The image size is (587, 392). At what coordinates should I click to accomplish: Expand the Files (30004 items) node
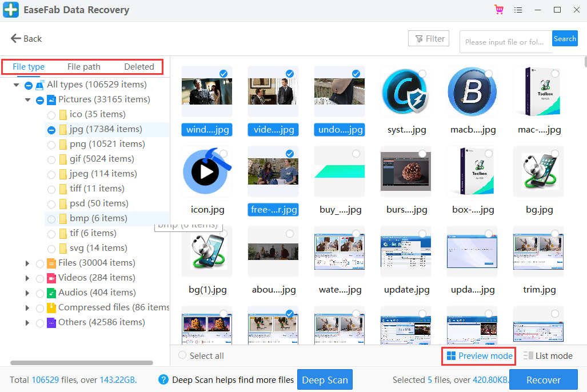[x=27, y=263]
